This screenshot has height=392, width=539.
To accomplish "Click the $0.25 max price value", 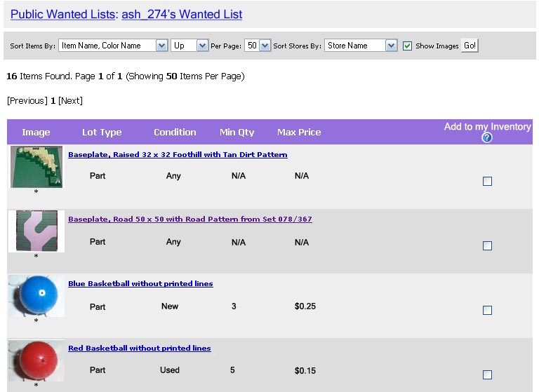I will pyautogui.click(x=305, y=306).
